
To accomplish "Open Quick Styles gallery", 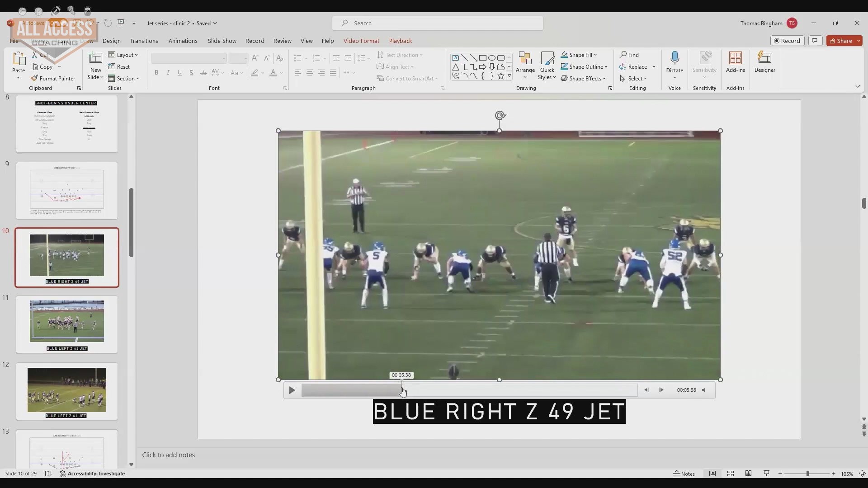I will click(x=547, y=66).
